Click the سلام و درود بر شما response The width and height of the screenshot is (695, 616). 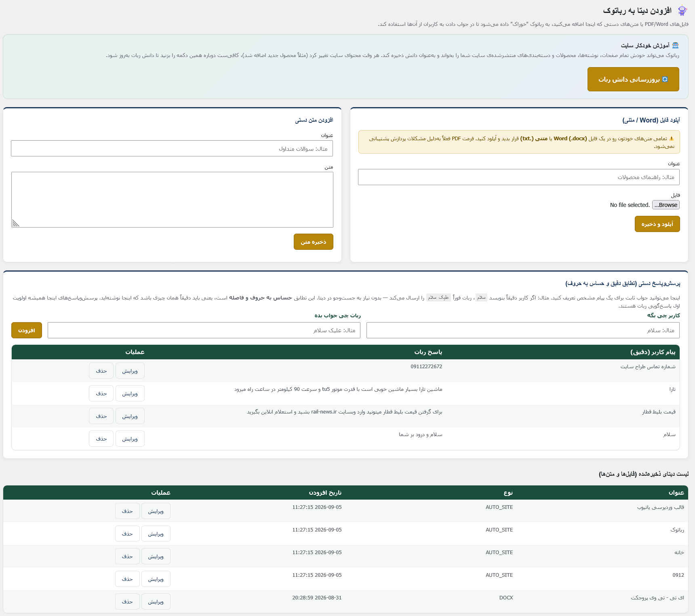421,435
